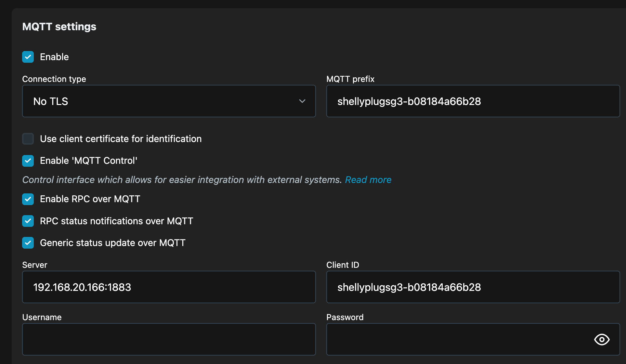Click 'Generic status update over MQTT' label
626x364 pixels.
point(112,243)
